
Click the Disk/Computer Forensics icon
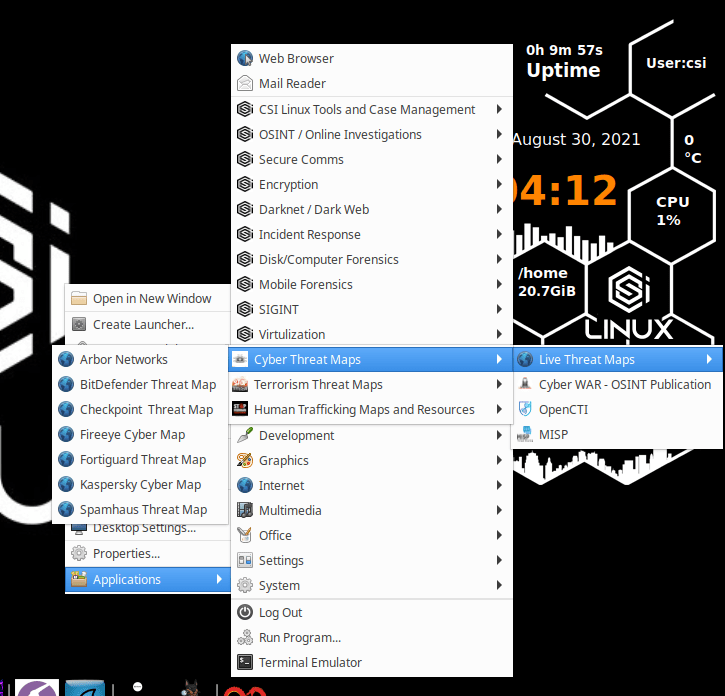coord(245,259)
